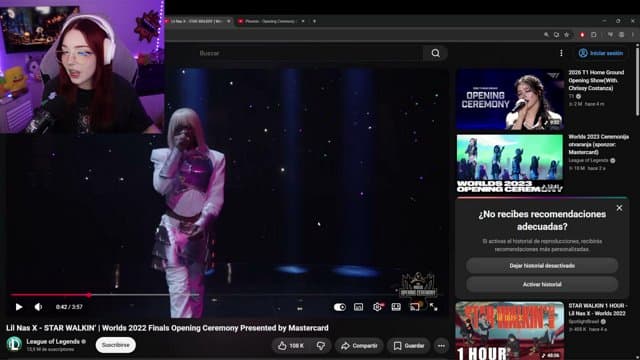This screenshot has width=640, height=360.
Task: Click Guardar to save the video
Action: 409,346
